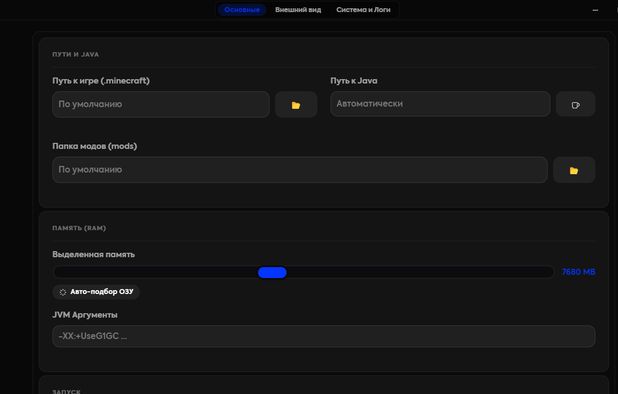Open the Внешний вид tab
618x394 pixels.
(x=298, y=9)
